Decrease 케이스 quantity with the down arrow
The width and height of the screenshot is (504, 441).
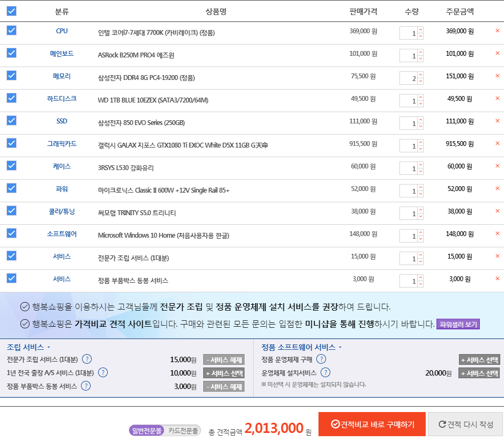(420, 172)
